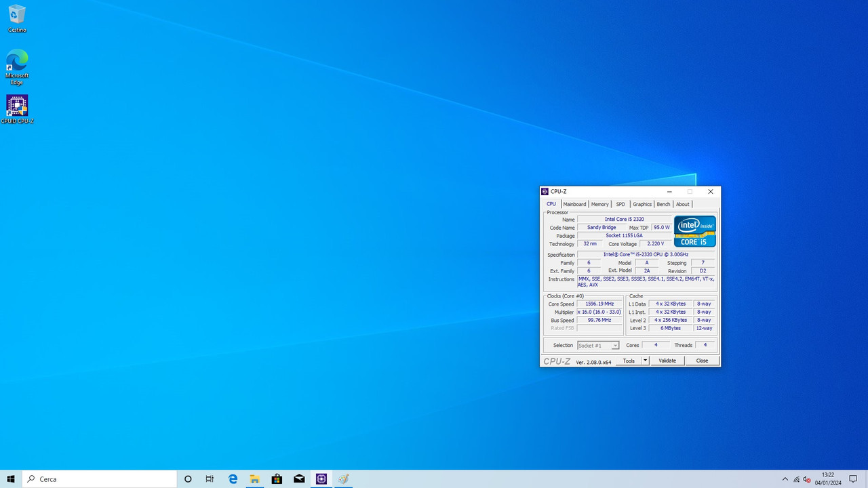Screen dimensions: 868x488
Task: Click the Intel Core i5 logo badge
Action: pyautogui.click(x=695, y=231)
